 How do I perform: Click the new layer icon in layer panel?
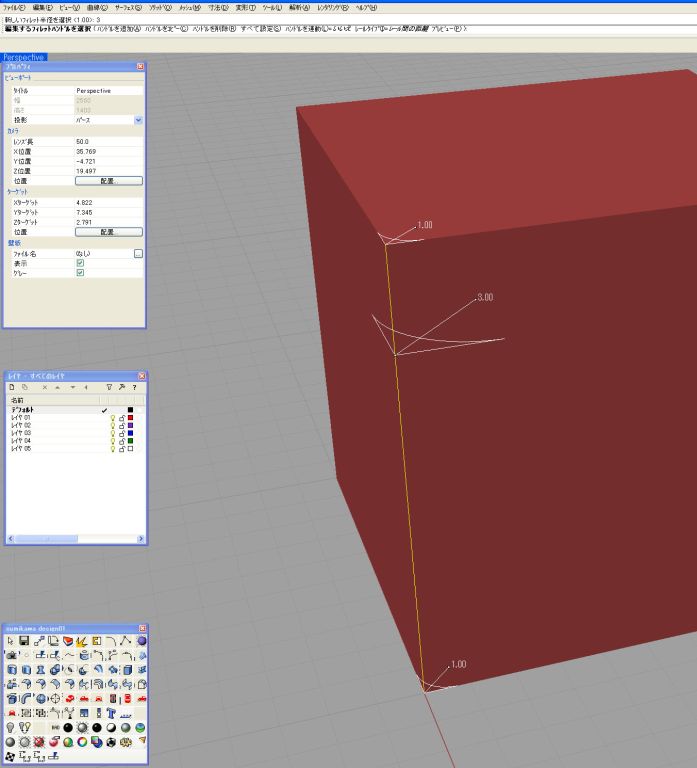12,386
